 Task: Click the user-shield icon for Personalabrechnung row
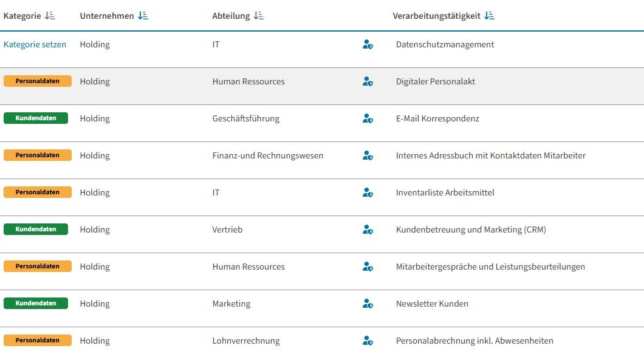[367, 341]
